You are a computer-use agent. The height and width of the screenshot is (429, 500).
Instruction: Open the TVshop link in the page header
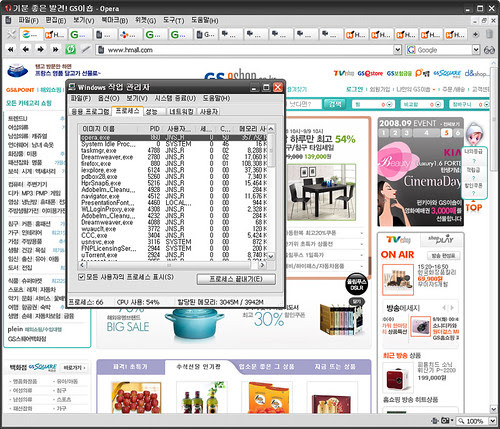pyautogui.click(x=344, y=73)
